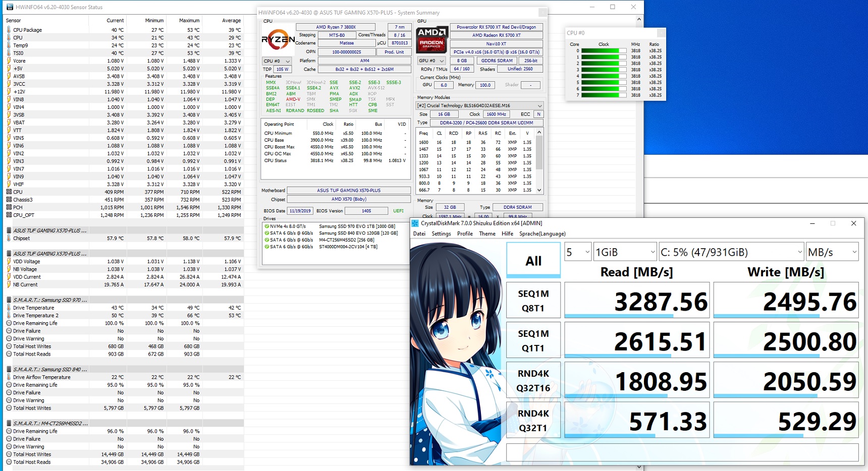Click the Average column header in Sensor Status
Image resolution: width=868 pixels, height=471 pixels.
click(231, 21)
